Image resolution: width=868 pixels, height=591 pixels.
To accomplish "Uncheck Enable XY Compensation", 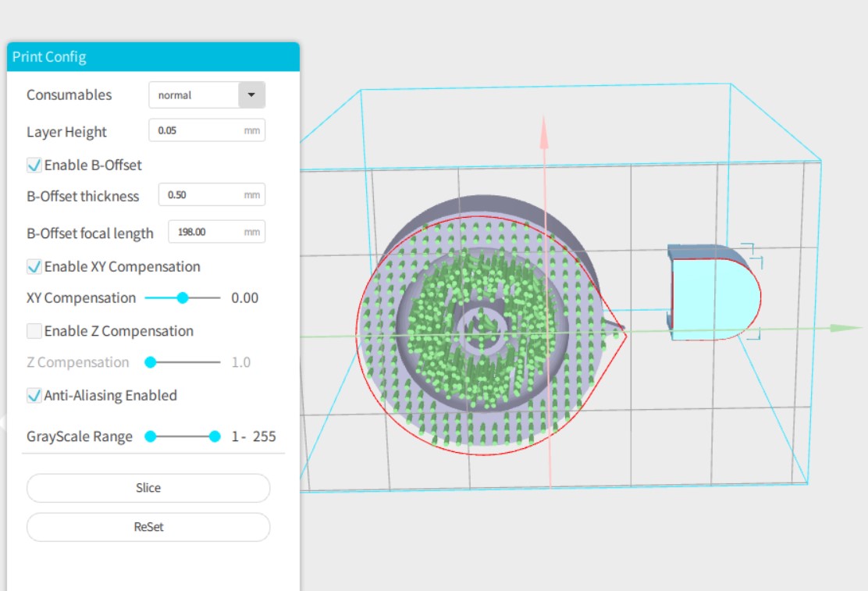I will point(34,267).
